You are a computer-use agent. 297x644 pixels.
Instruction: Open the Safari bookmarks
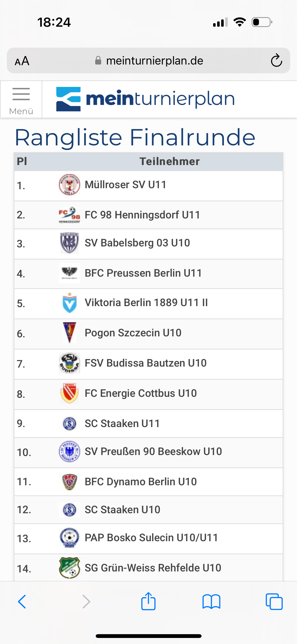pos(211,601)
